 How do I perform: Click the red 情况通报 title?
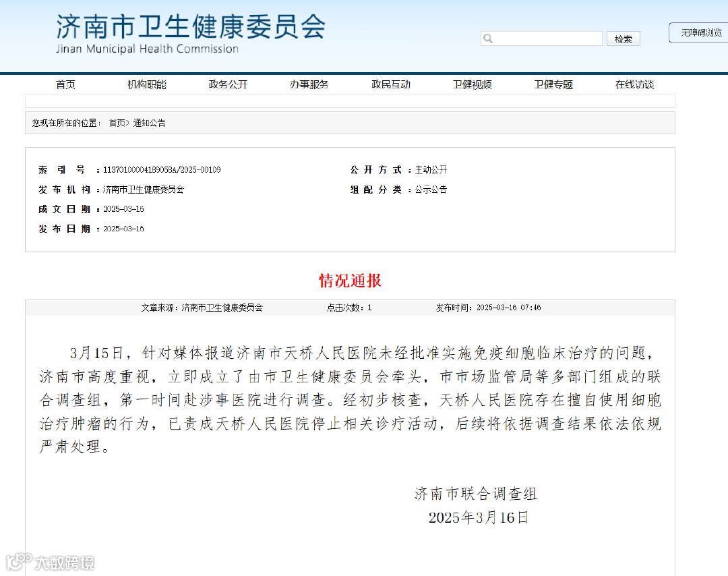[x=350, y=281]
